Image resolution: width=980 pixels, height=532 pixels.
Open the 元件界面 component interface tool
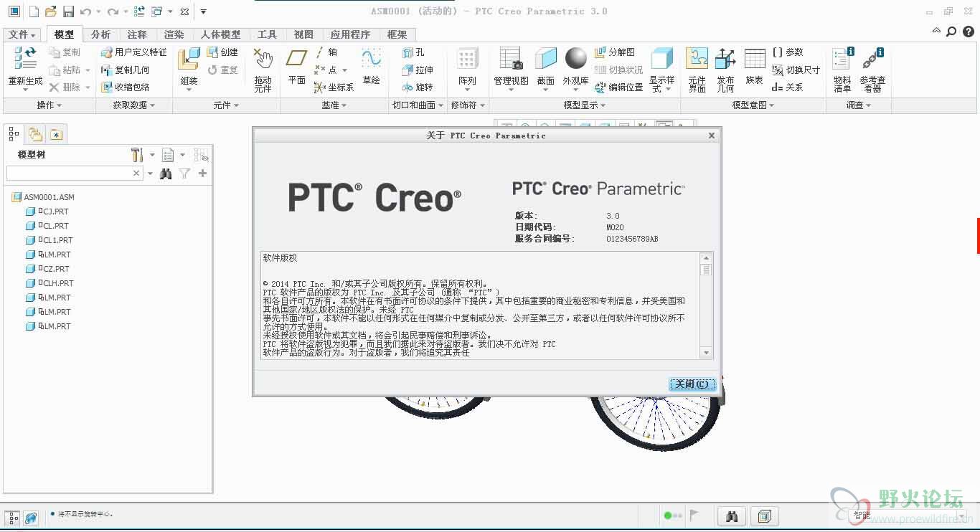(x=697, y=70)
